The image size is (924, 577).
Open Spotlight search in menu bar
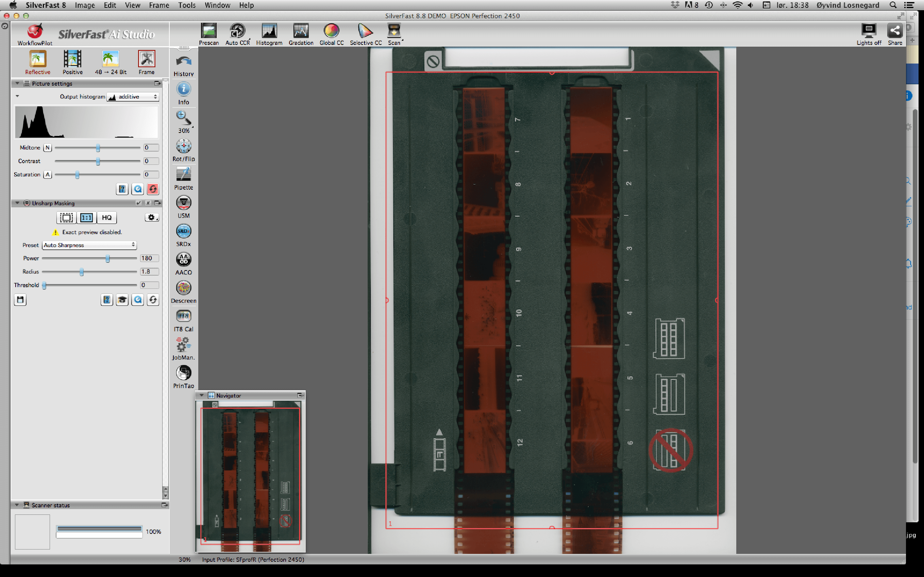(x=893, y=5)
